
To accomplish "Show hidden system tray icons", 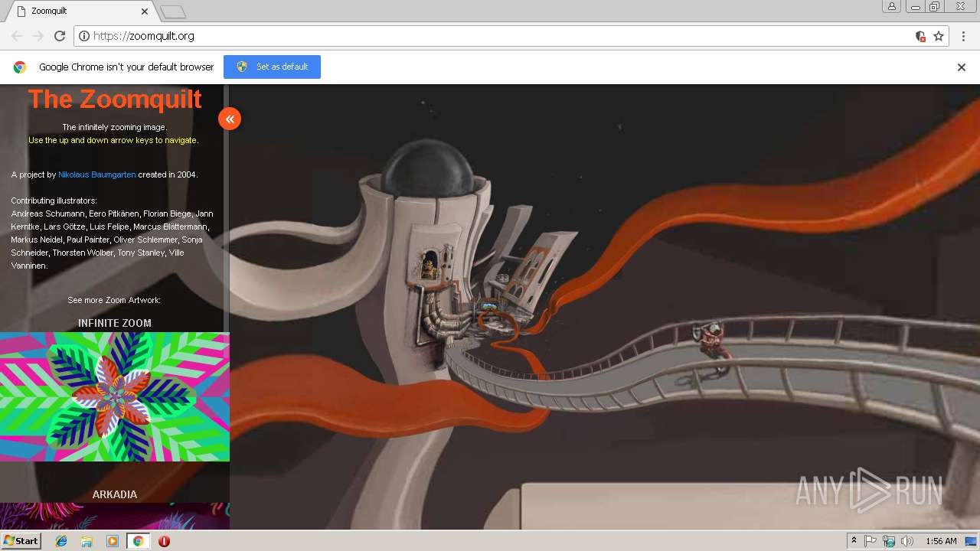I will point(854,541).
